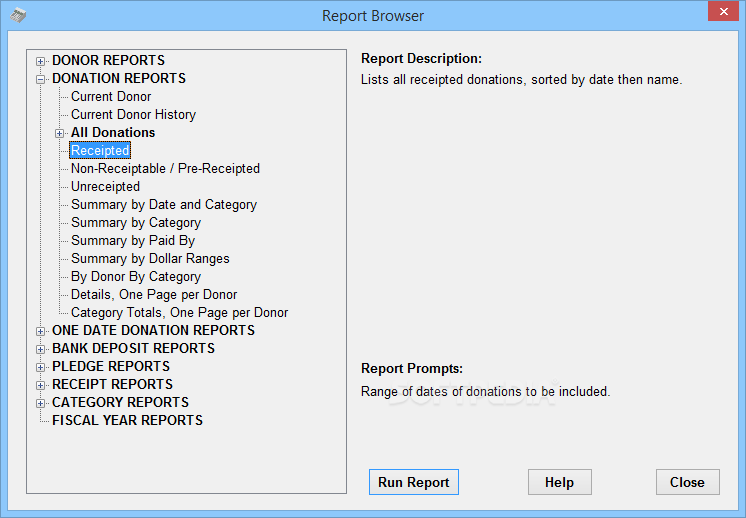Select the All Donations item
This screenshot has height=518, width=746.
pos(113,133)
